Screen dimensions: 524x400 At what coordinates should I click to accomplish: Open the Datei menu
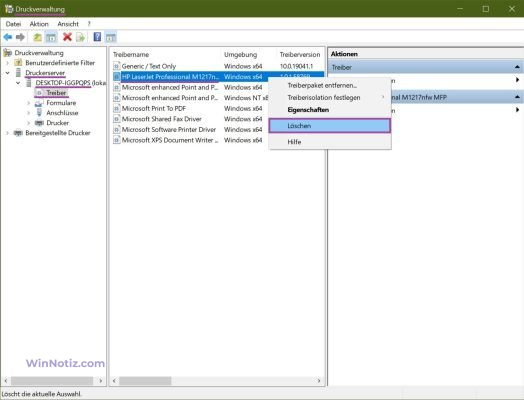[13, 24]
